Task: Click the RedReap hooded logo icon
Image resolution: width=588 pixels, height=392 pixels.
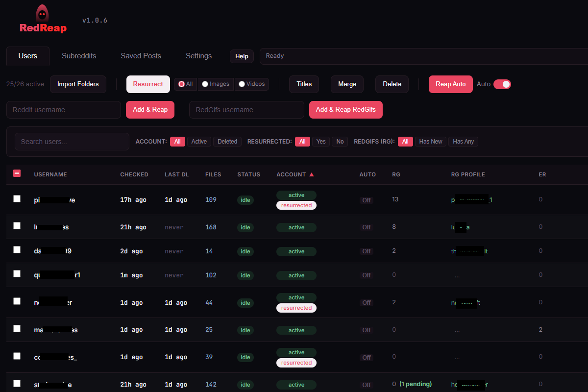Action: click(43, 13)
